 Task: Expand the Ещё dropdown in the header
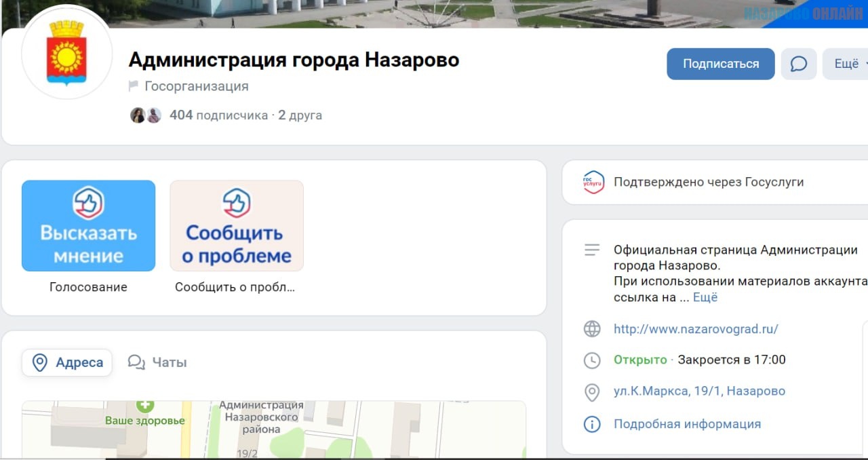coord(846,64)
